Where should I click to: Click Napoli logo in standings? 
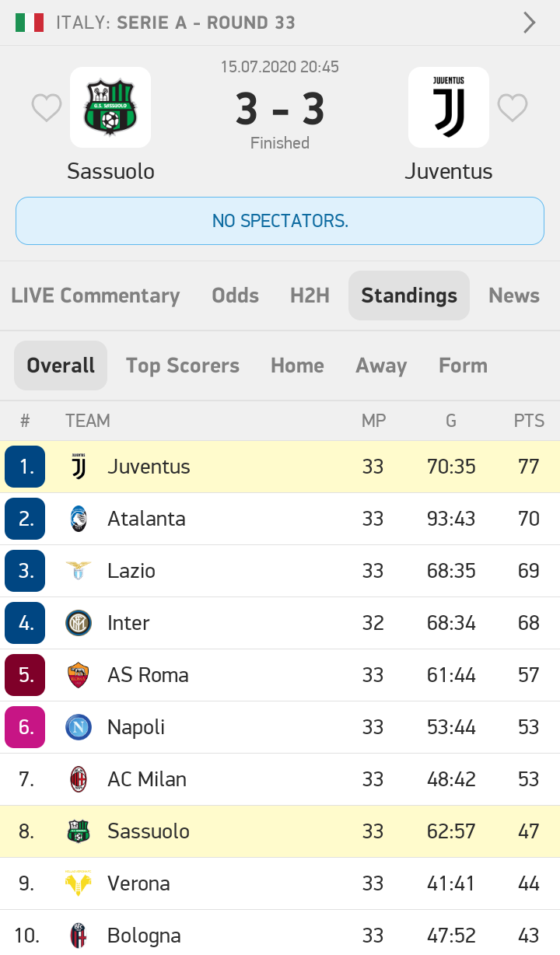click(x=79, y=727)
